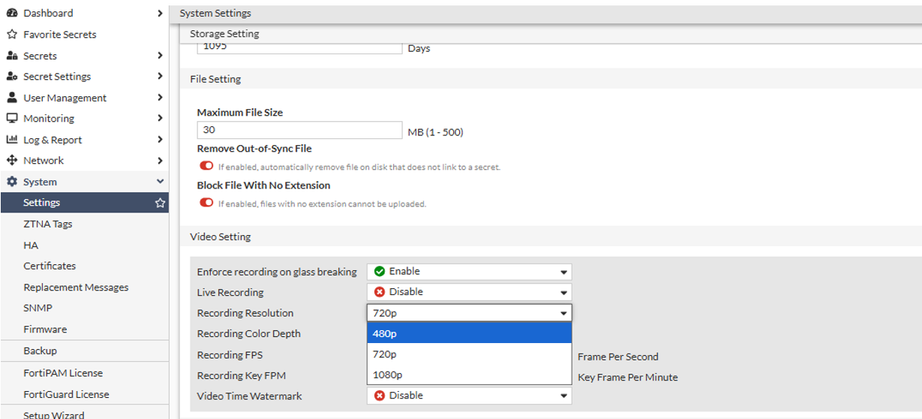This screenshot has height=419, width=922.
Task: Click the Log & Report chart icon
Action: pyautogui.click(x=12, y=140)
